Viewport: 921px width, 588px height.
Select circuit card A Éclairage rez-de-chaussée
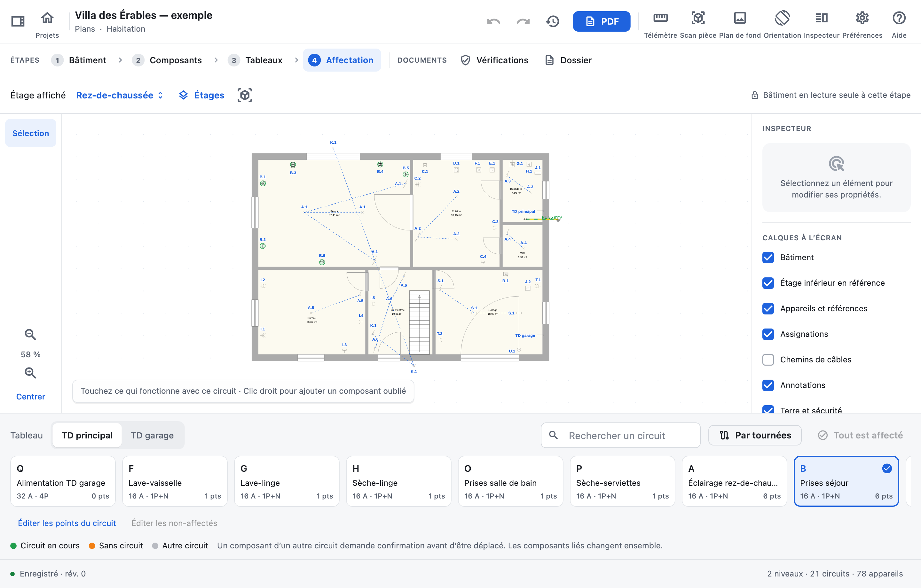(x=734, y=481)
